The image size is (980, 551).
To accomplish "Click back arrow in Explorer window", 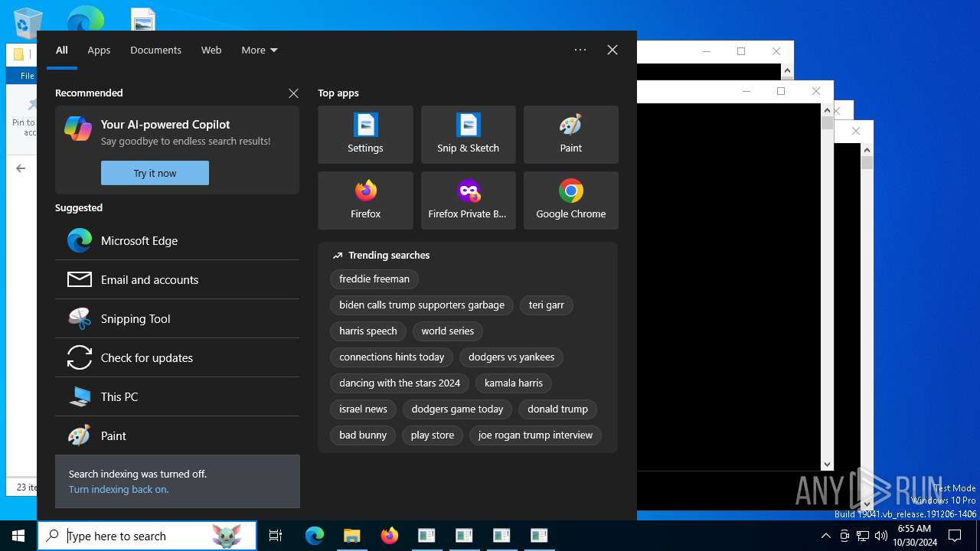I will pos(21,168).
